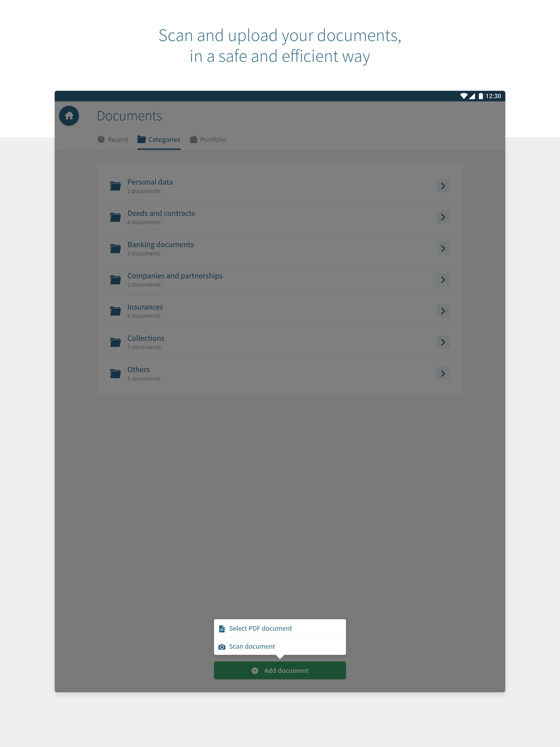
Task: Click the add document plus icon
Action: click(254, 670)
